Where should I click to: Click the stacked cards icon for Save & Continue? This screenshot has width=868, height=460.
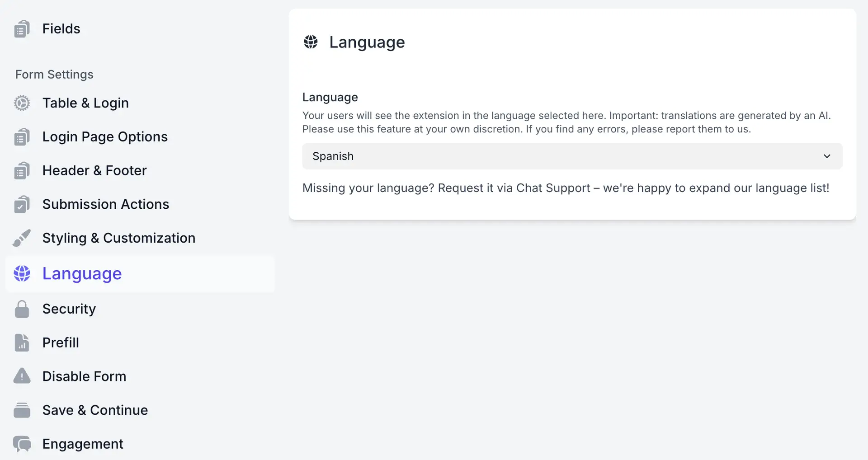tap(22, 410)
